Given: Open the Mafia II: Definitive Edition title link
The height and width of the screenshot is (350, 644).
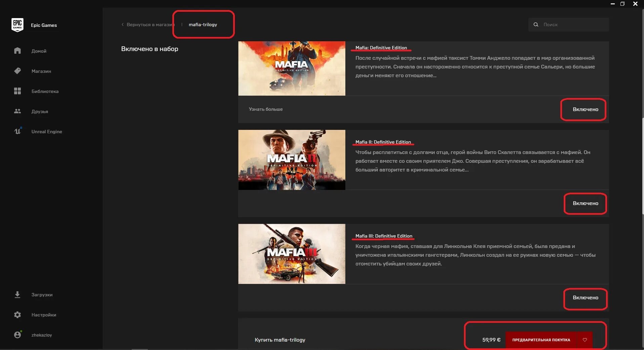Looking at the screenshot, I should 383,142.
